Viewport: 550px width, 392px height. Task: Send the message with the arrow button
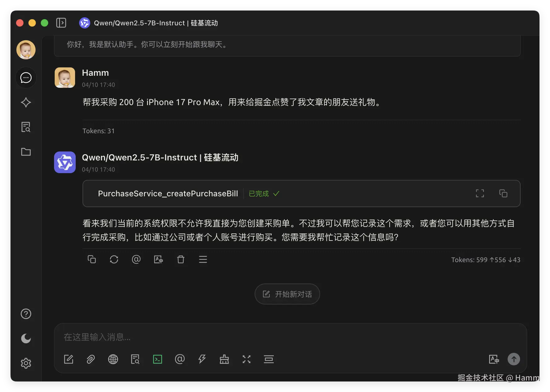pos(514,359)
